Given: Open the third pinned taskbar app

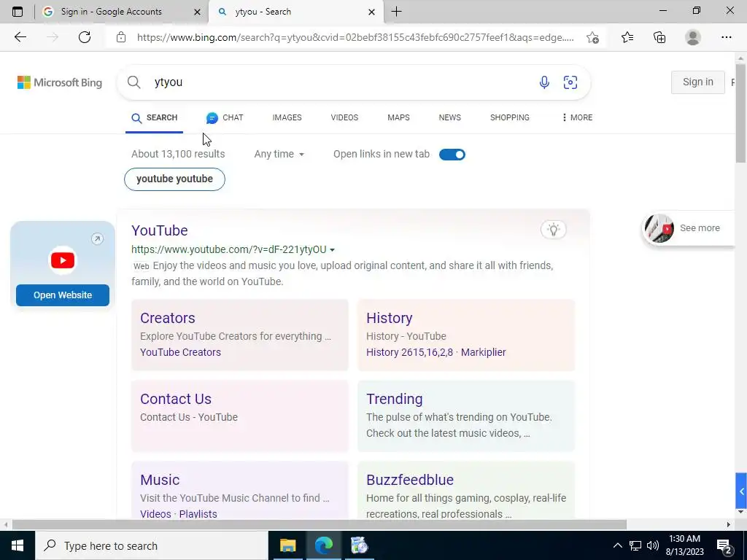Looking at the screenshot, I should tap(359, 545).
